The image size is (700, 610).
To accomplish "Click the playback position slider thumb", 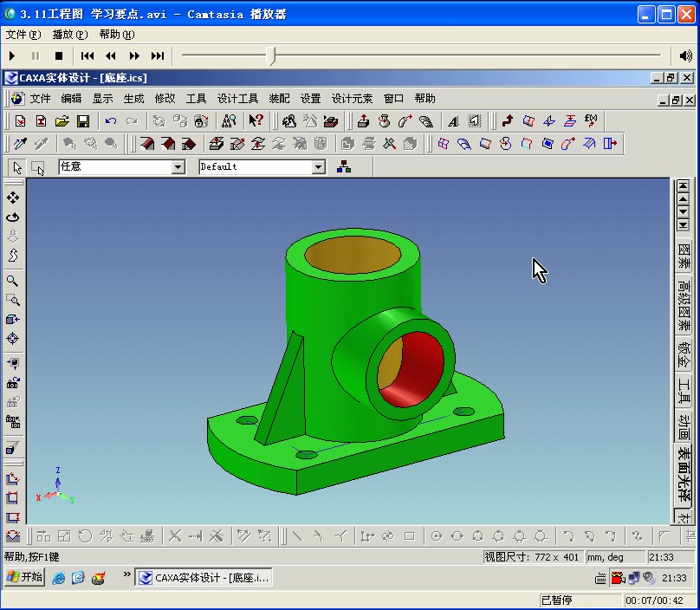I will click(x=271, y=55).
